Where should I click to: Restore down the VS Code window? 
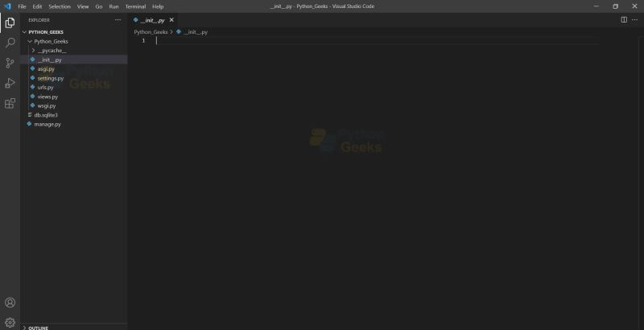(x=615, y=6)
